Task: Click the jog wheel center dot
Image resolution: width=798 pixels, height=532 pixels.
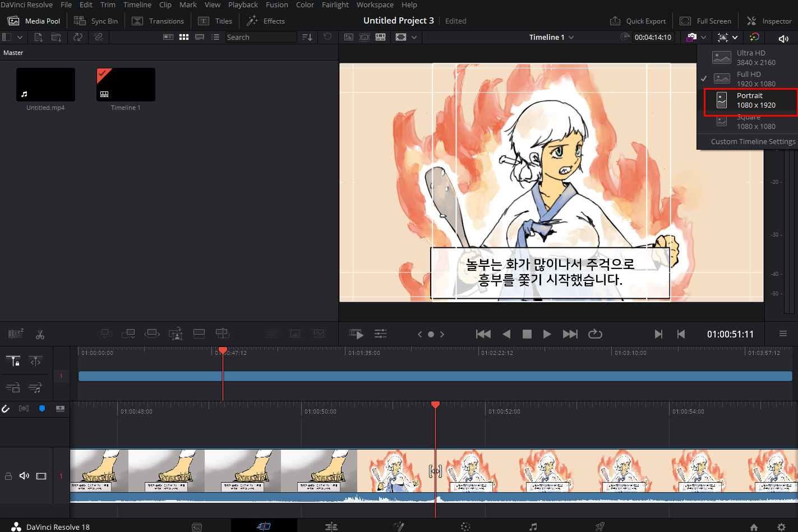Action: click(x=431, y=334)
